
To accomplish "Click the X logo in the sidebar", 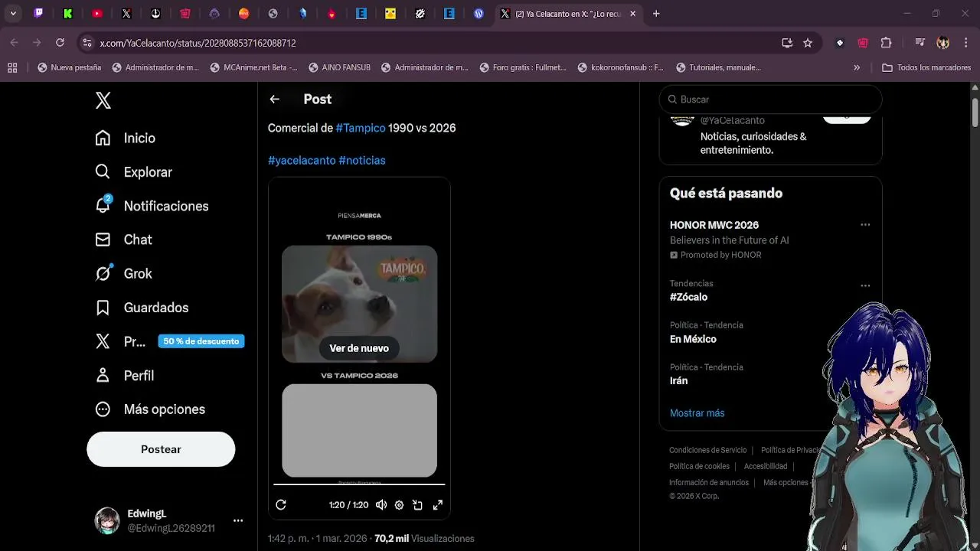I will click(x=103, y=100).
